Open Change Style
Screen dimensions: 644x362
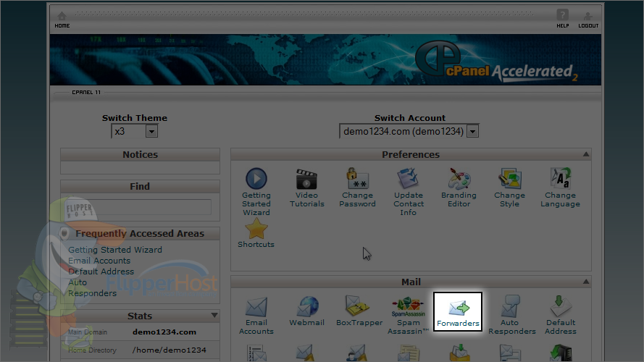click(x=510, y=188)
